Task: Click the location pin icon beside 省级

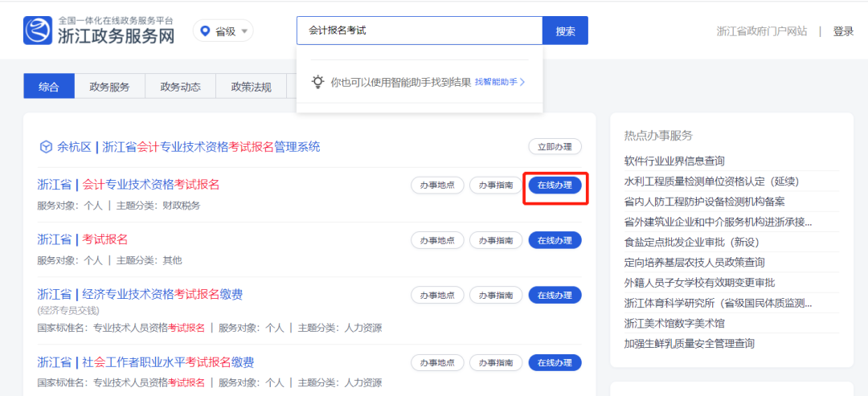Action: point(205,31)
